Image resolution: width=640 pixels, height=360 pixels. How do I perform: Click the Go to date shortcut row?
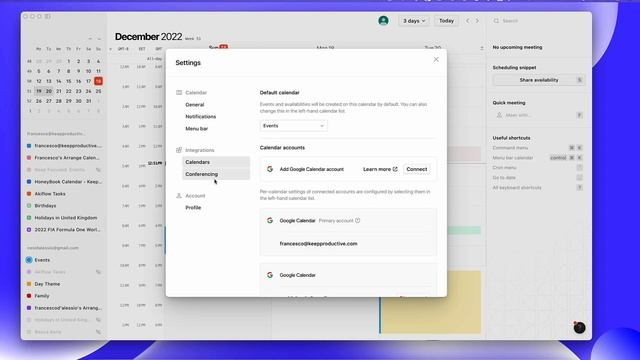coord(538,178)
